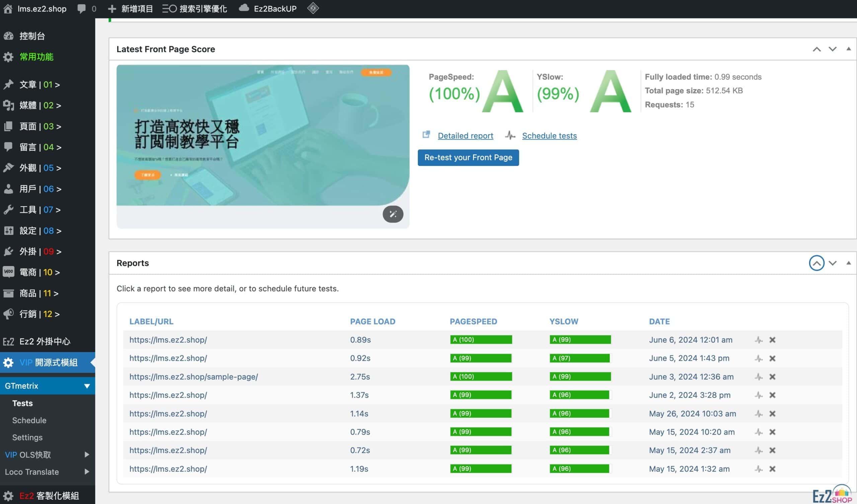Open the sample-page report URL link
Viewport: 857px width, 504px height.
point(193,377)
